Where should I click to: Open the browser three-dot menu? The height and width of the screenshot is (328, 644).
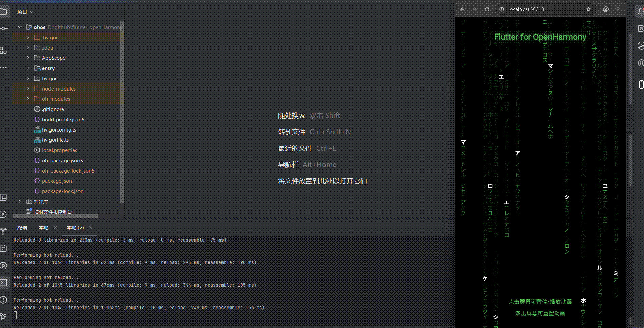[x=618, y=9]
